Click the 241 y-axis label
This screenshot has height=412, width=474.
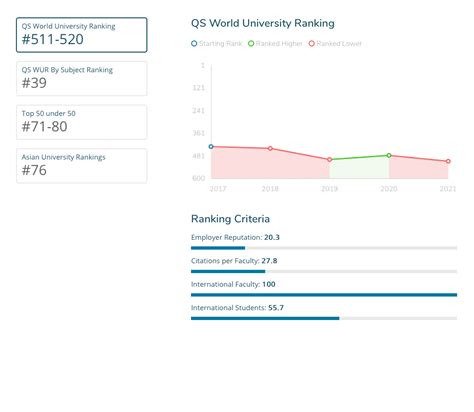click(x=198, y=110)
